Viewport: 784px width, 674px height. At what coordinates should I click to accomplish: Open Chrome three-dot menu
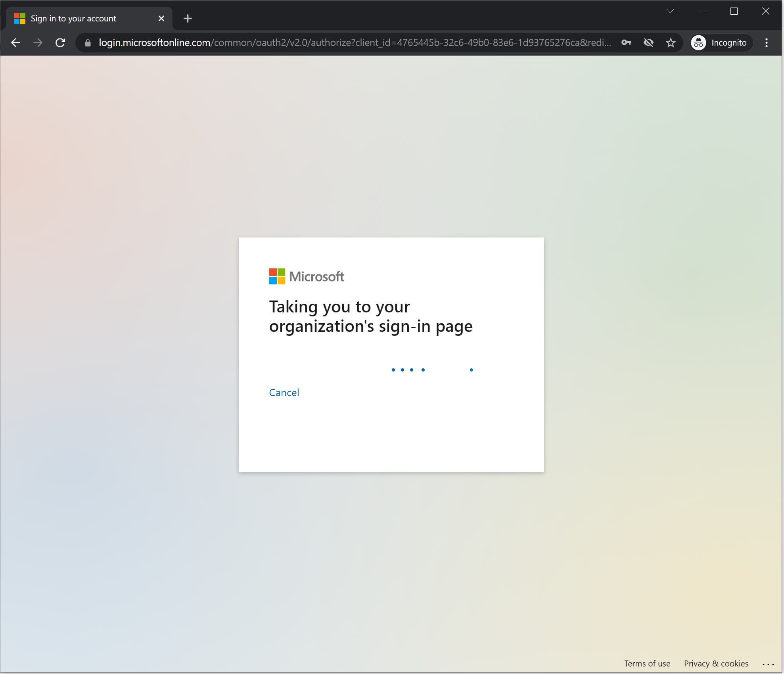click(x=767, y=43)
